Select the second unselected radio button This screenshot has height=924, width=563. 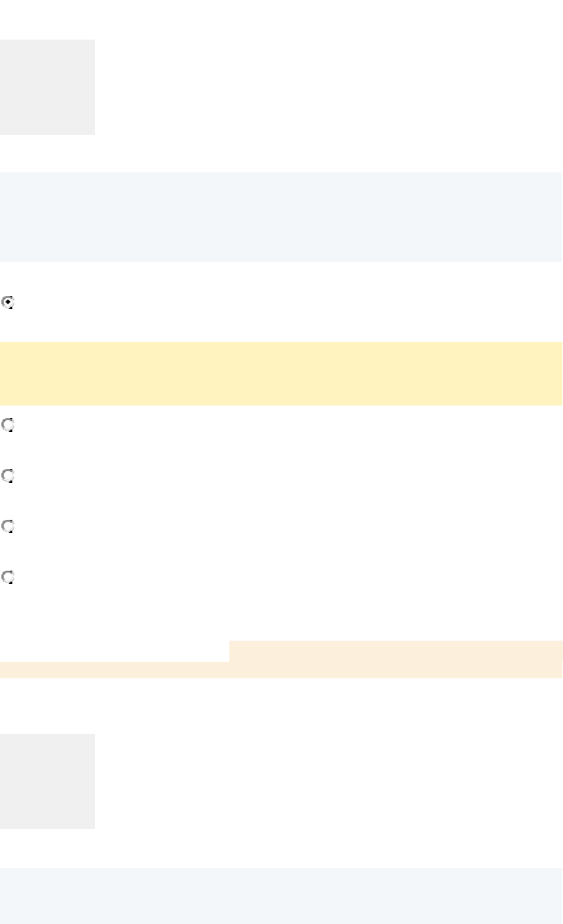click(9, 476)
